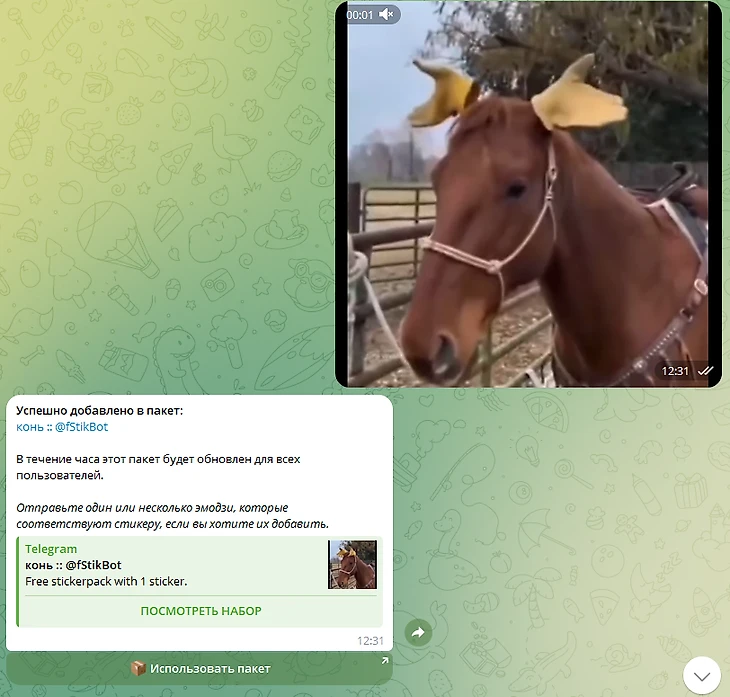Open the bold конь :: @fStikBot preview title
Screen dimensions: 730x697
pos(73,565)
